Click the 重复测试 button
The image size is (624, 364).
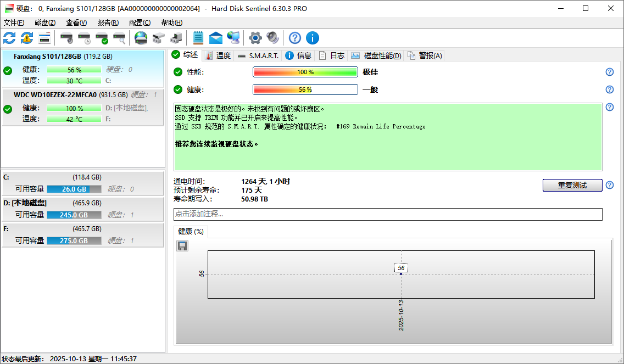572,185
